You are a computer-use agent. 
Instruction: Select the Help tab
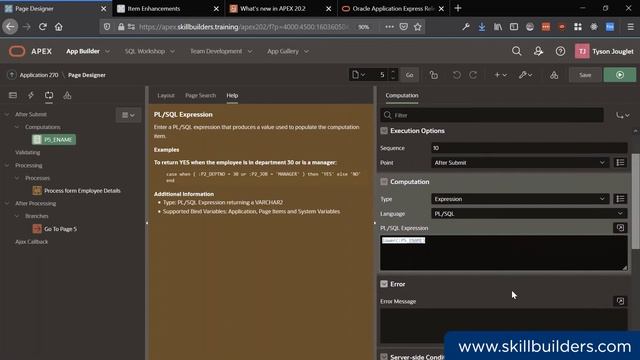pos(232,95)
